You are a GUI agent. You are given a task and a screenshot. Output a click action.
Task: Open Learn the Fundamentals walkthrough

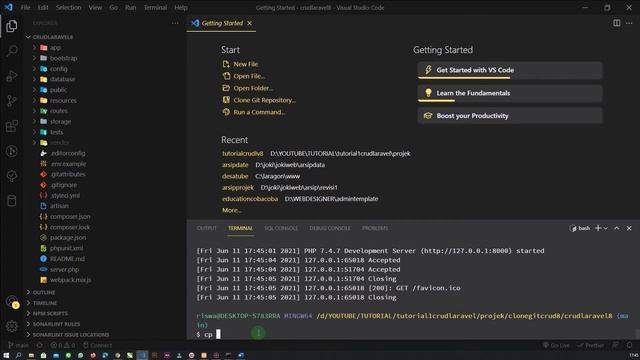coord(510,93)
